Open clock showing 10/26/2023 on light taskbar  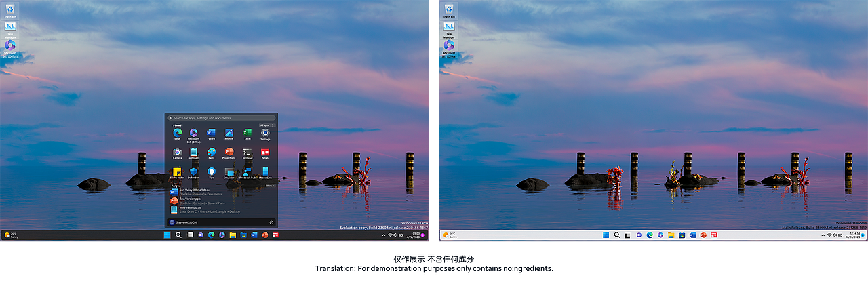click(852, 235)
